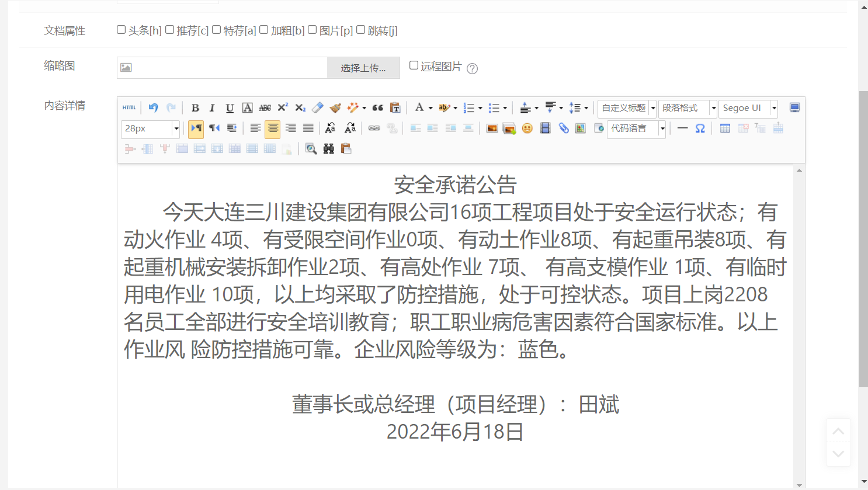Viewport: 868px width, 490px height.
Task: Expand the line height options arrow
Action: click(x=586, y=108)
